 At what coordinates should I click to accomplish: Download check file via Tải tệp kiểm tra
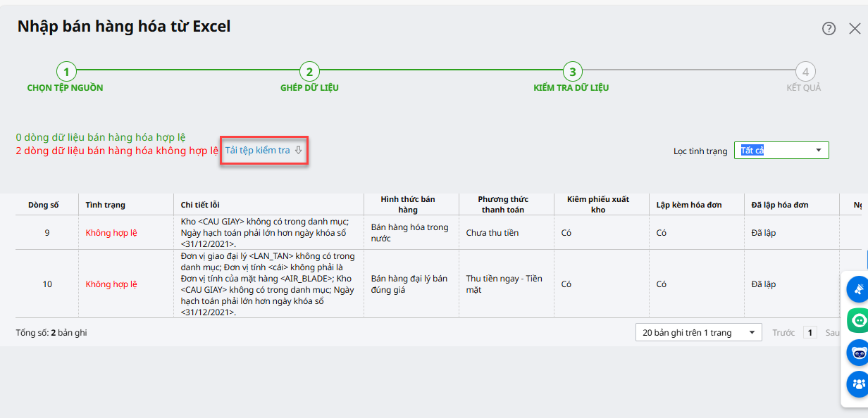click(x=257, y=151)
